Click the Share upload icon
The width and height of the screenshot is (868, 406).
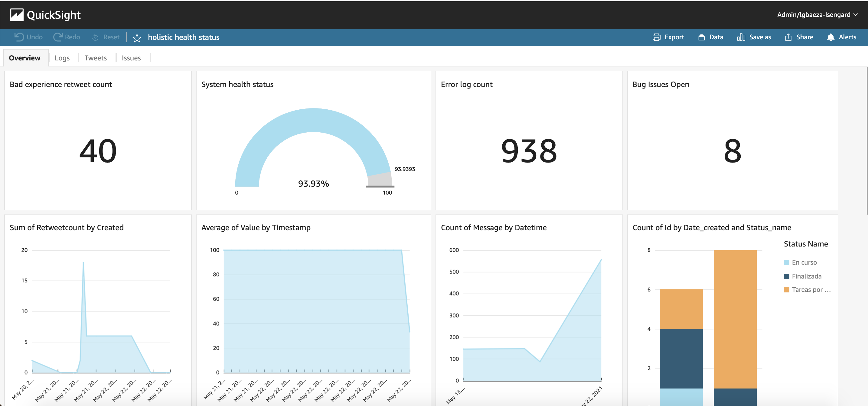click(x=788, y=37)
